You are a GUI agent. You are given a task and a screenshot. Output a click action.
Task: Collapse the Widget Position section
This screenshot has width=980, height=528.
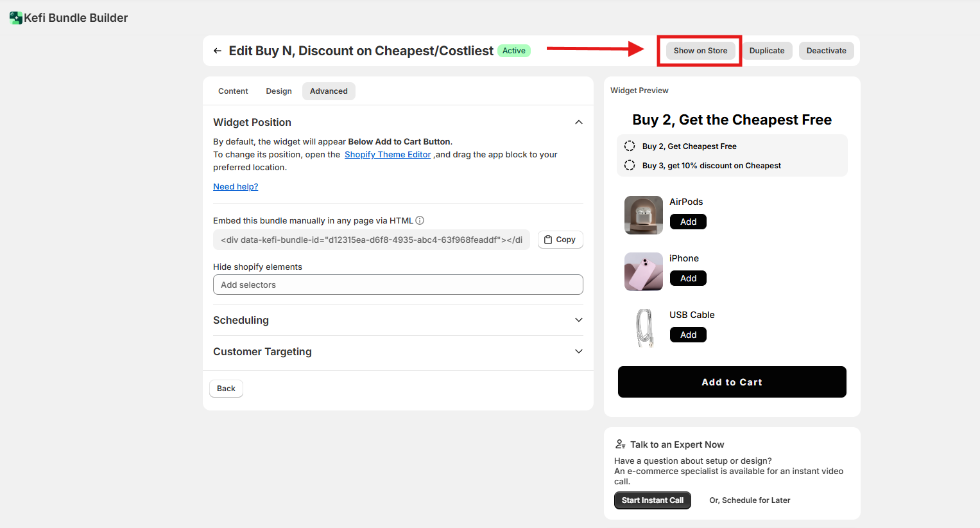pos(578,122)
